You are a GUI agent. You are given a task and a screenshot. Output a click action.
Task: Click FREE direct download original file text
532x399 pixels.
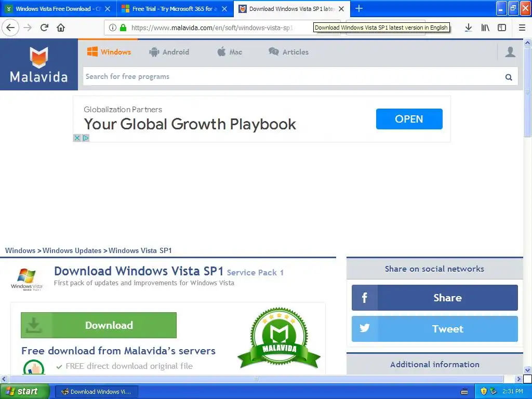[129, 366]
